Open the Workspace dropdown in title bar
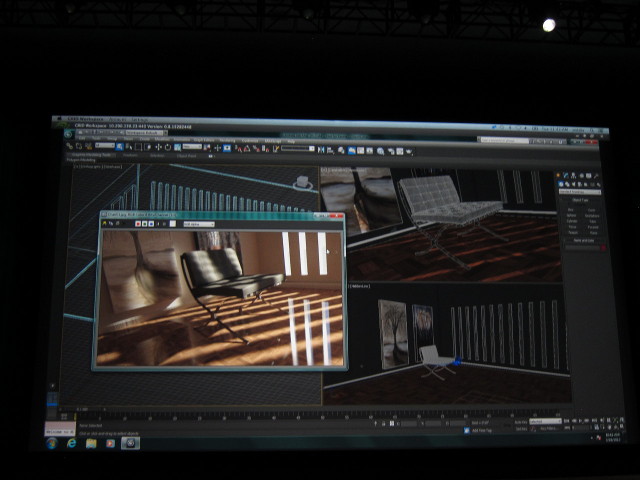The height and width of the screenshot is (480, 640). pyautogui.click(x=146, y=133)
